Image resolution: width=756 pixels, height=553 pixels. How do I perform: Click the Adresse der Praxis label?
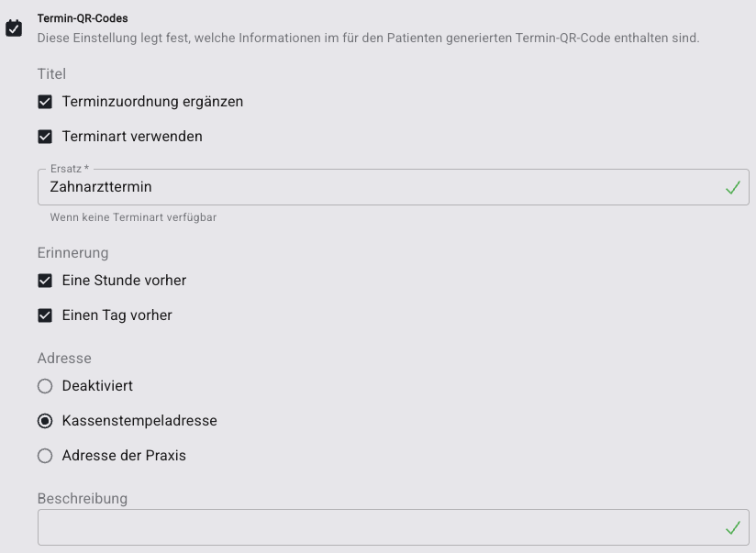124,456
